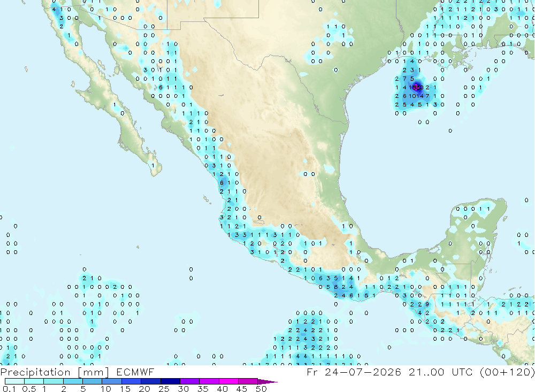Choose the 20–25 mm dark blue swatch

pos(151,381)
